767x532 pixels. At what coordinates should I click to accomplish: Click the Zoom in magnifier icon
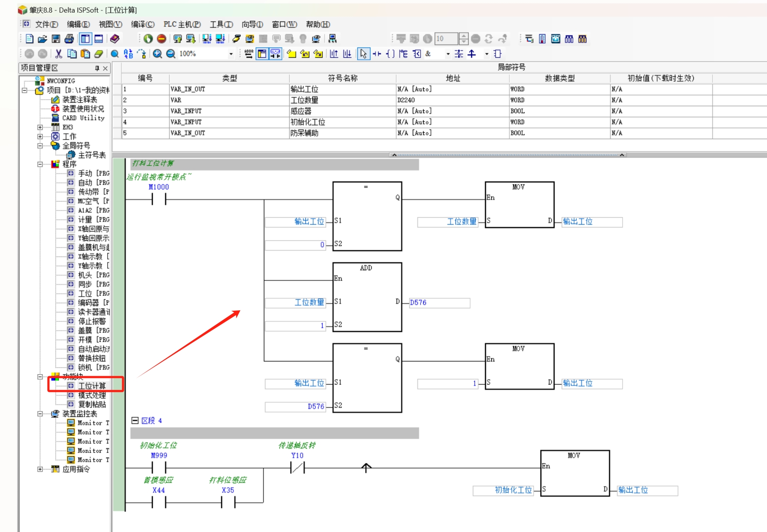tap(158, 54)
